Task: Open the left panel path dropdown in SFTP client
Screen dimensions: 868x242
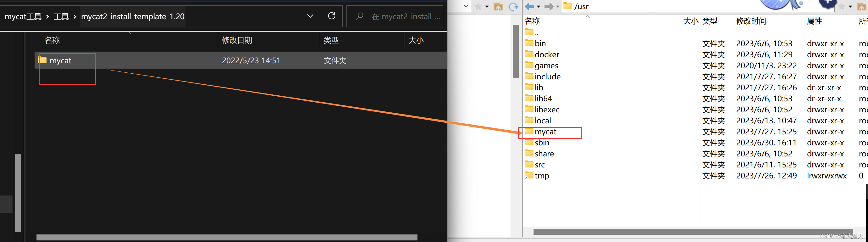Action: [x=466, y=6]
